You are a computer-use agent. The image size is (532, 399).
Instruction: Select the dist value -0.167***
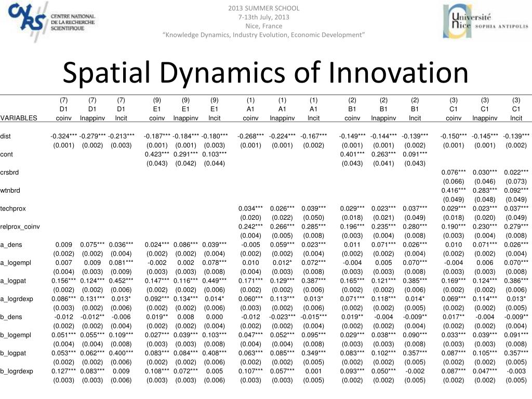tap(313, 136)
